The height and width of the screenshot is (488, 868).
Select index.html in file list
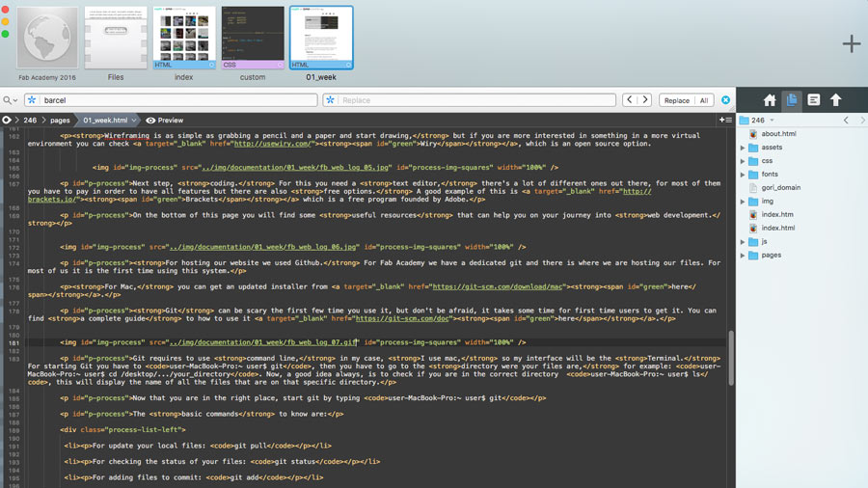tap(777, 228)
